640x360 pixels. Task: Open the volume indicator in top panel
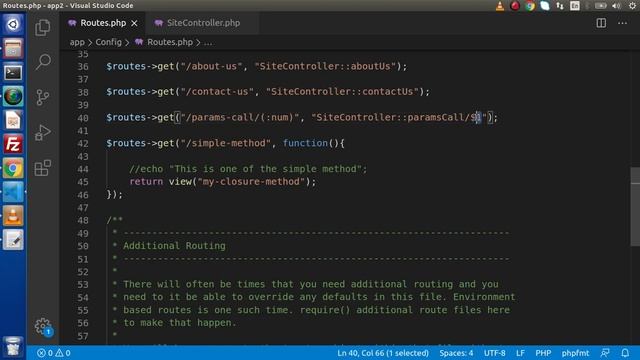point(616,6)
